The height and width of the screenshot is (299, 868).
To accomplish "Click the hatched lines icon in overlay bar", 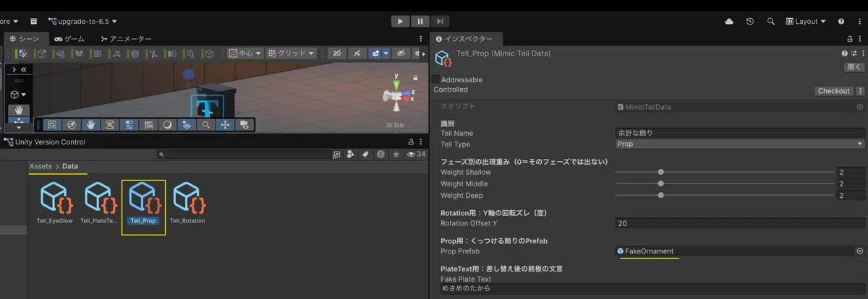I will coord(148,125).
